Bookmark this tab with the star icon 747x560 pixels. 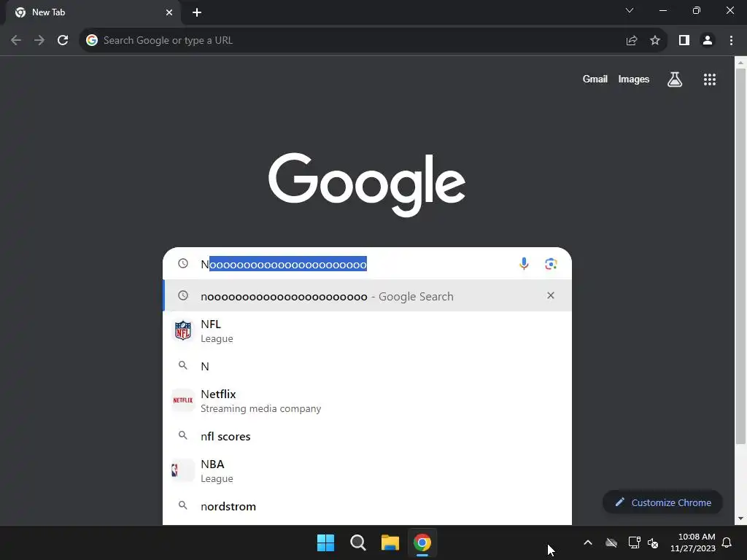click(655, 41)
